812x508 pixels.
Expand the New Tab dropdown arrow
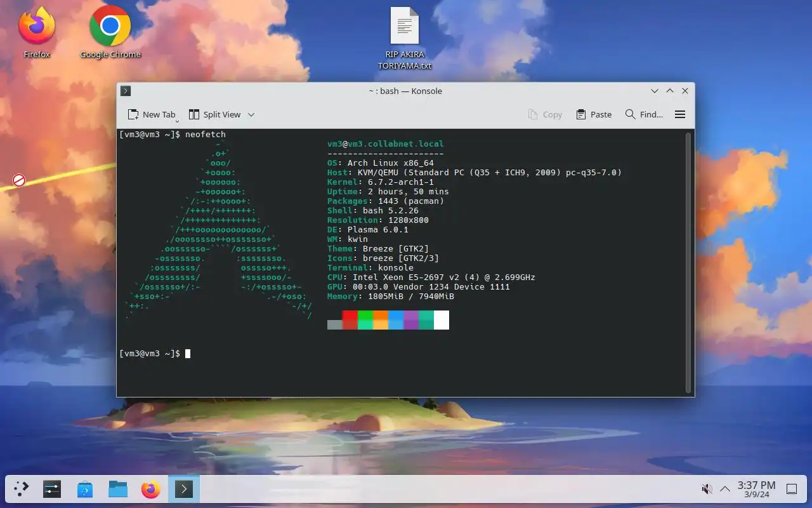(178, 120)
